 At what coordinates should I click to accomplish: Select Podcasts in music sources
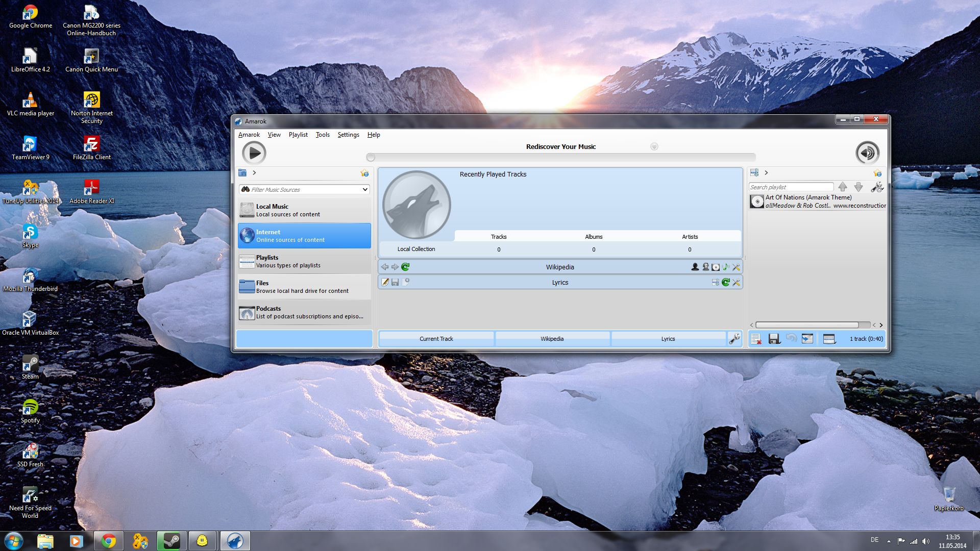304,312
